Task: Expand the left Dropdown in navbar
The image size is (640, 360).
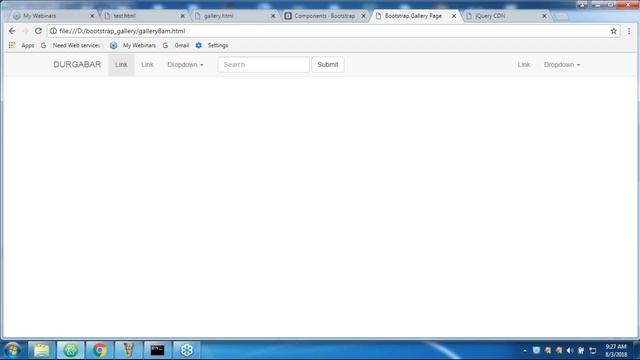Action: click(x=185, y=64)
